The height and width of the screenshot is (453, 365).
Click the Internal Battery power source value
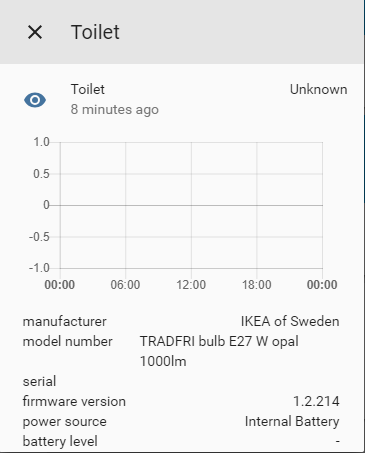[292, 421]
